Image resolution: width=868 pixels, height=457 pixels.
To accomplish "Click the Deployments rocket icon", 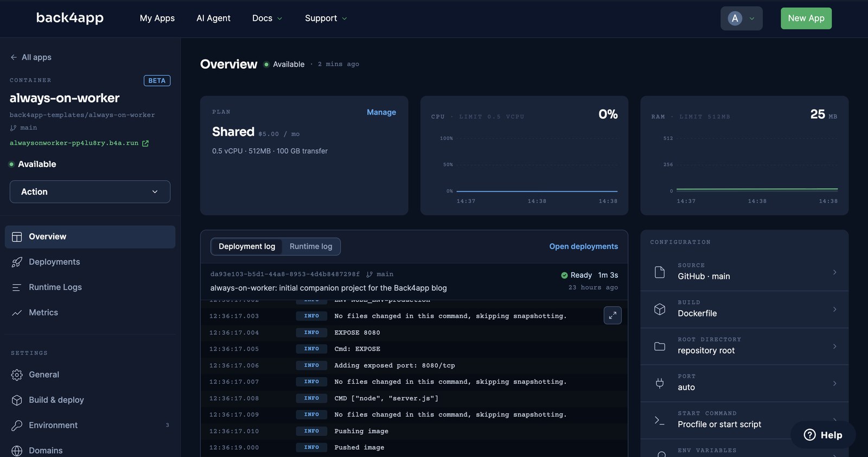I will point(17,262).
